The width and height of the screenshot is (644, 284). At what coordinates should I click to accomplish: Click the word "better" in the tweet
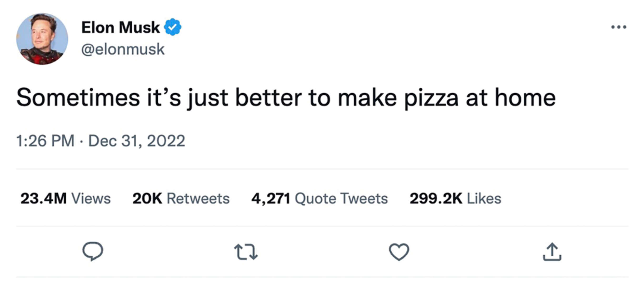pyautogui.click(x=268, y=98)
